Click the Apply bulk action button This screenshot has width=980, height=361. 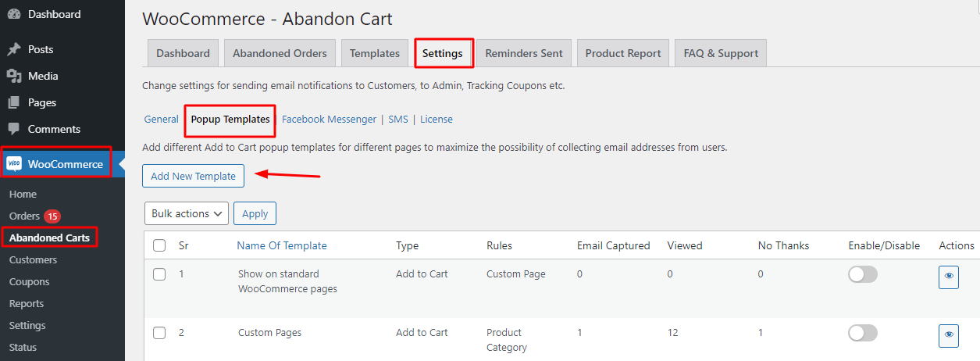(x=255, y=213)
